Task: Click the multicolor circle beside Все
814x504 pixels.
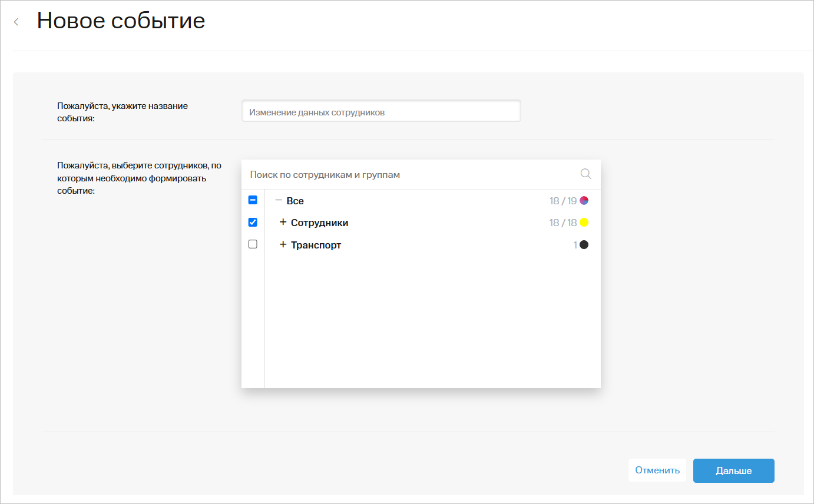Action: point(584,200)
